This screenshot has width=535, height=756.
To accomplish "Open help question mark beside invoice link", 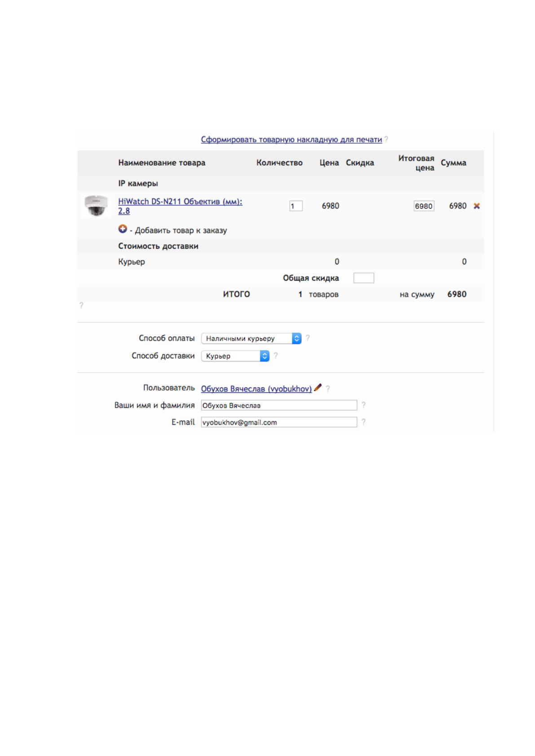I will (386, 140).
